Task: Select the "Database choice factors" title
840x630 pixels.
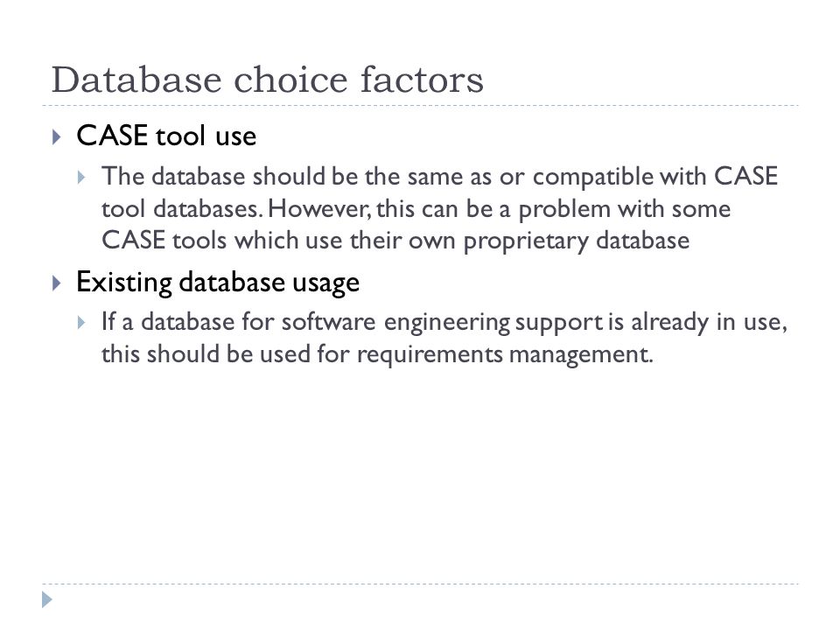Action: (268, 80)
